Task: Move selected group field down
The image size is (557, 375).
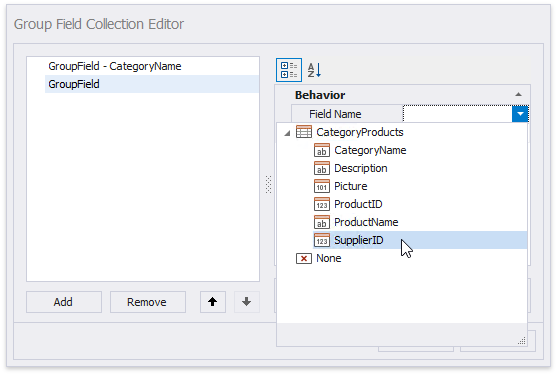Action: [247, 302]
